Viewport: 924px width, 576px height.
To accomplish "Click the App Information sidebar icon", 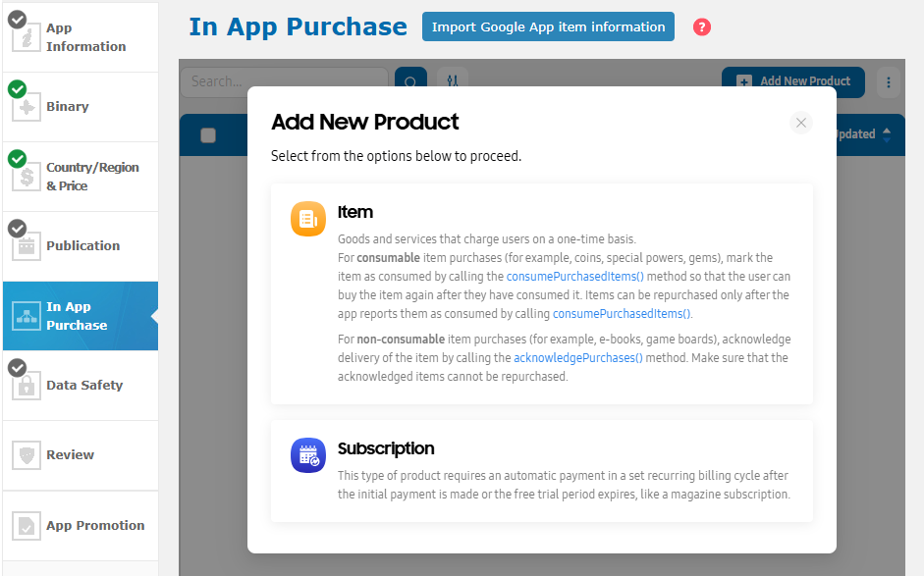I will click(26, 37).
